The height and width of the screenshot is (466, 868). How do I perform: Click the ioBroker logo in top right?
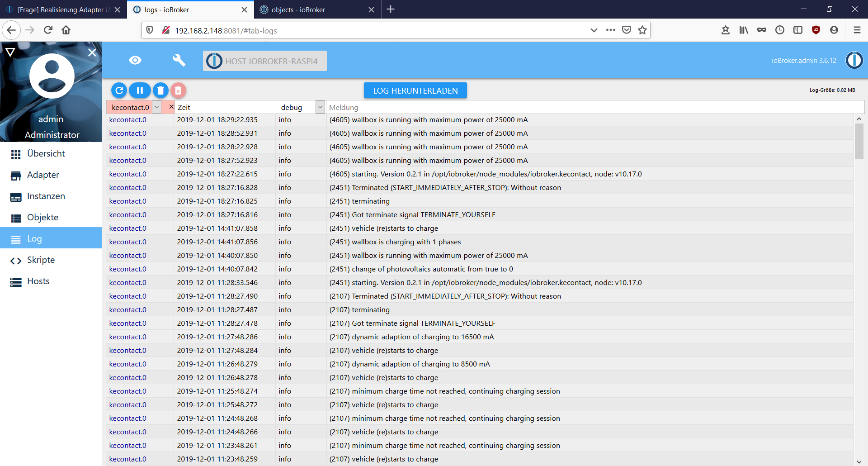[854, 60]
